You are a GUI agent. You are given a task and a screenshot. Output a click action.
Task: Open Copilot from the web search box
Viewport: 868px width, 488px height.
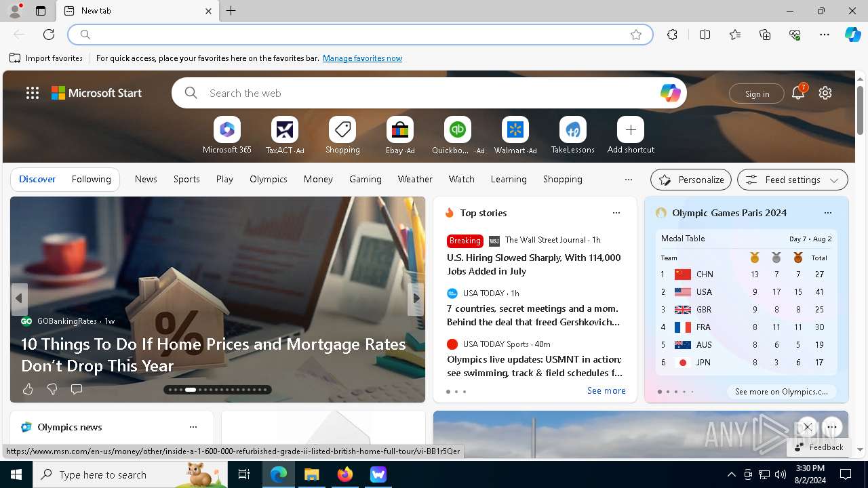(670, 93)
